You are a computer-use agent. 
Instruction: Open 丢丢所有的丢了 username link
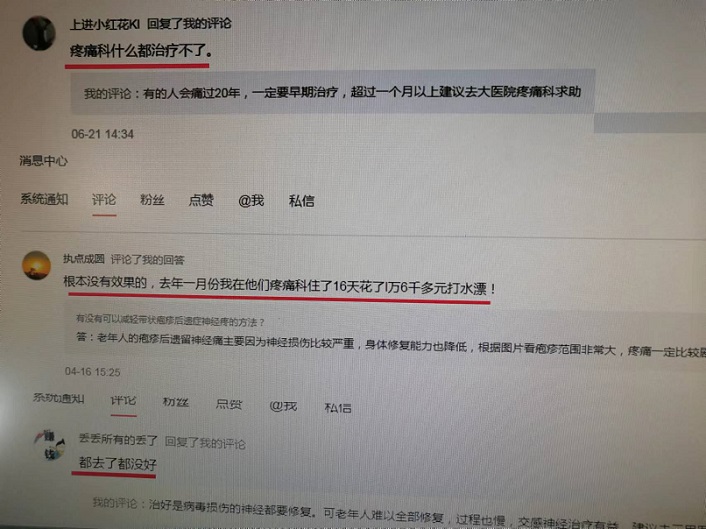118,439
